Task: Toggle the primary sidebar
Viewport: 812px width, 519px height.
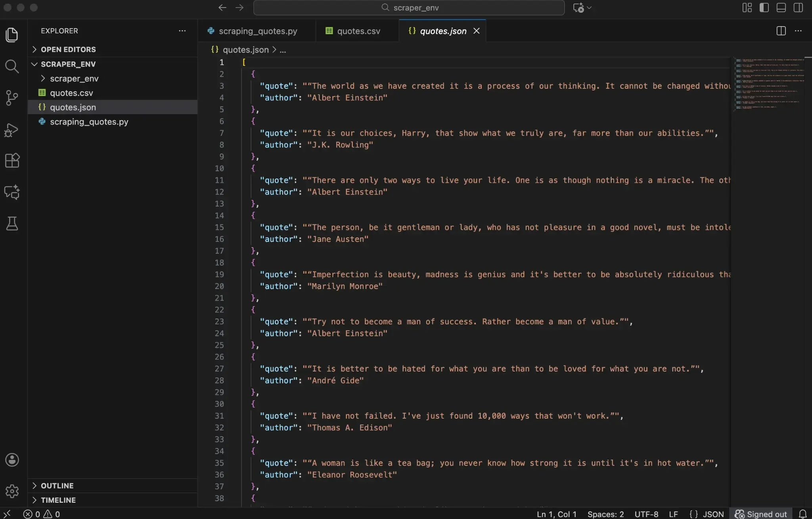Action: click(x=764, y=8)
